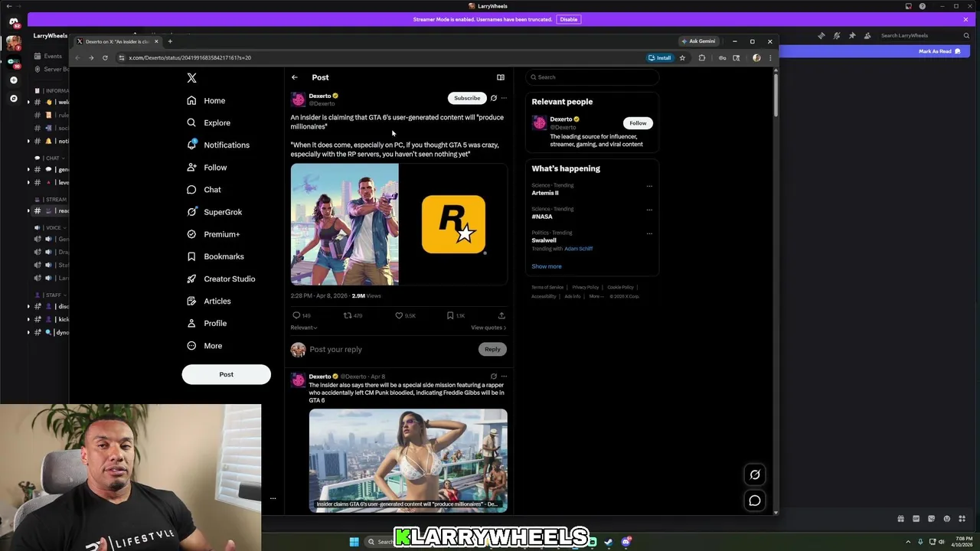Open options for #NASA trend
The width and height of the screenshot is (980, 551).
tap(649, 210)
